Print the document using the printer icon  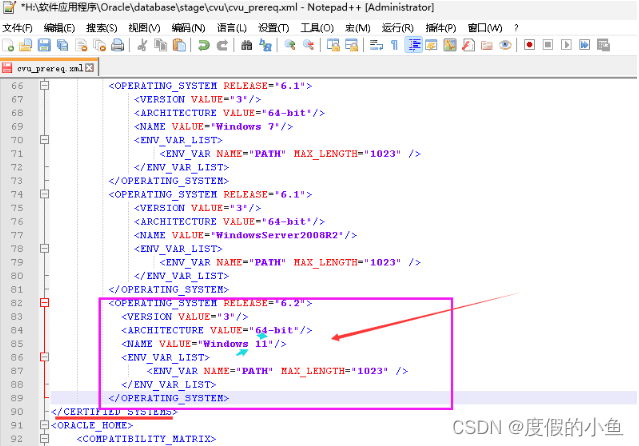point(117,45)
